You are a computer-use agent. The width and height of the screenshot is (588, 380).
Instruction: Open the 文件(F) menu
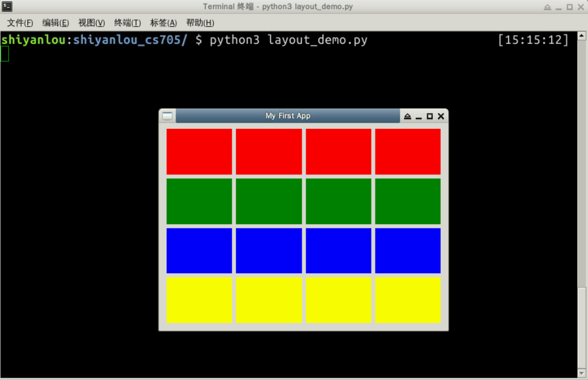tap(20, 23)
